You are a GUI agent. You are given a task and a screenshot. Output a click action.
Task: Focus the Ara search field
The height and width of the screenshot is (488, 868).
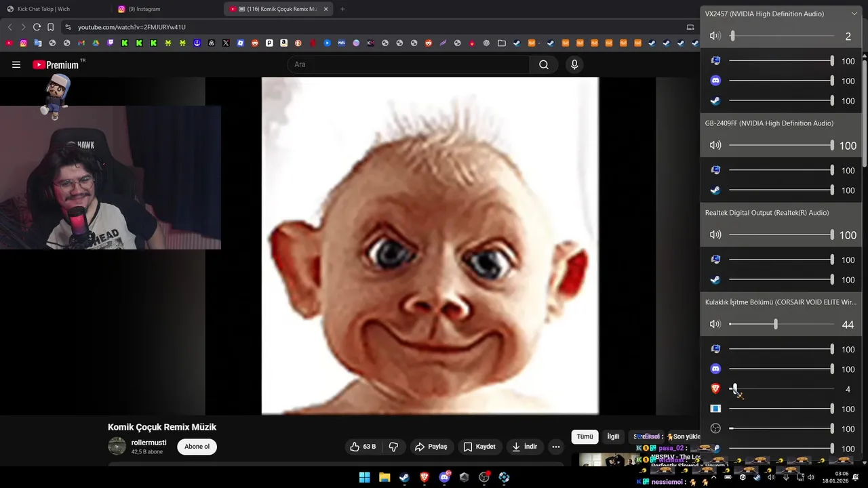point(409,64)
